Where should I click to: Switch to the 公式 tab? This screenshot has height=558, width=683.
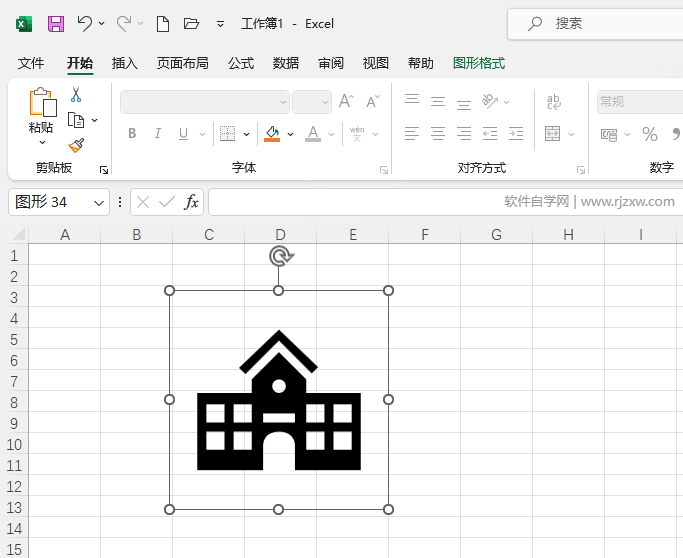pyautogui.click(x=241, y=64)
